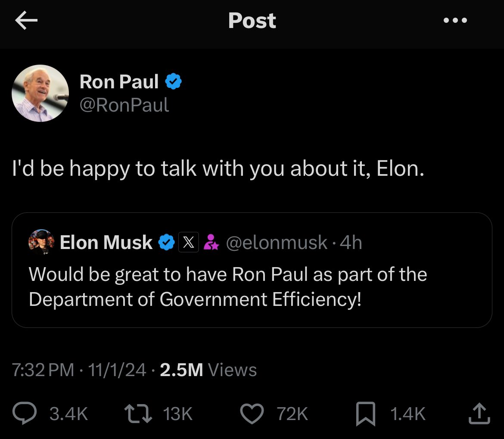This screenshot has height=439, width=504.
Task: Open the three-dot more options menu
Action: click(456, 20)
